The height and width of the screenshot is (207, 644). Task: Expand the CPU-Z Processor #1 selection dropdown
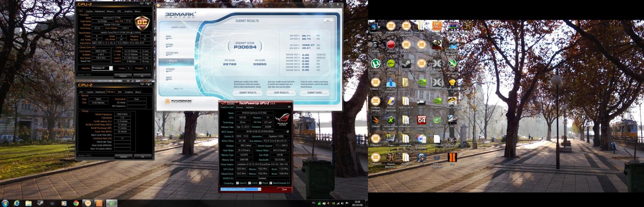tap(111, 68)
